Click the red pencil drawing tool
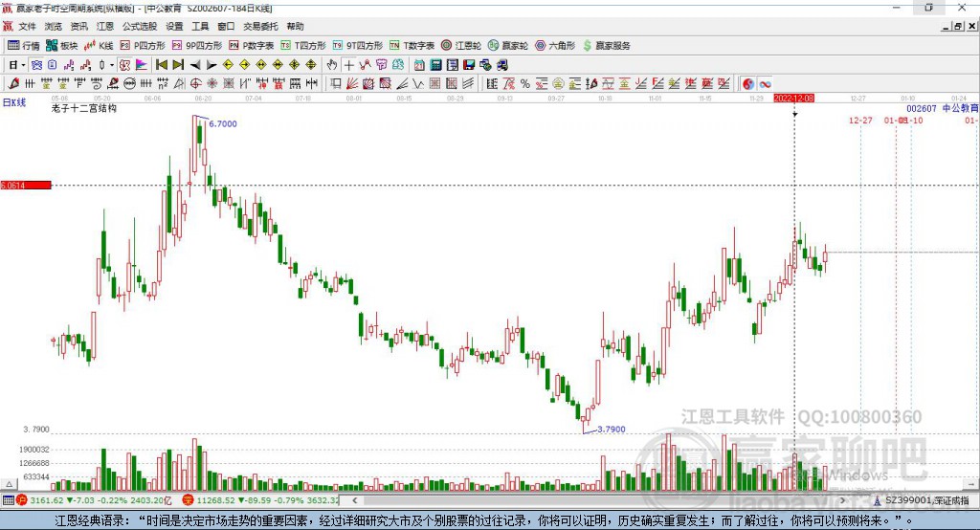Image resolution: width=980 pixels, height=530 pixels. tap(13, 83)
